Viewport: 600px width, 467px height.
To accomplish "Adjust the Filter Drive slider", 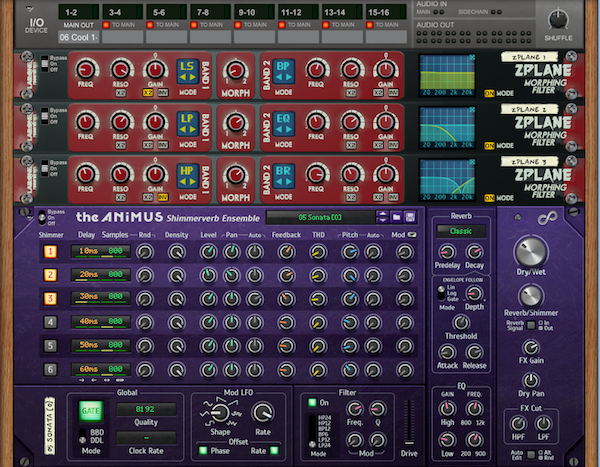I will point(409,423).
